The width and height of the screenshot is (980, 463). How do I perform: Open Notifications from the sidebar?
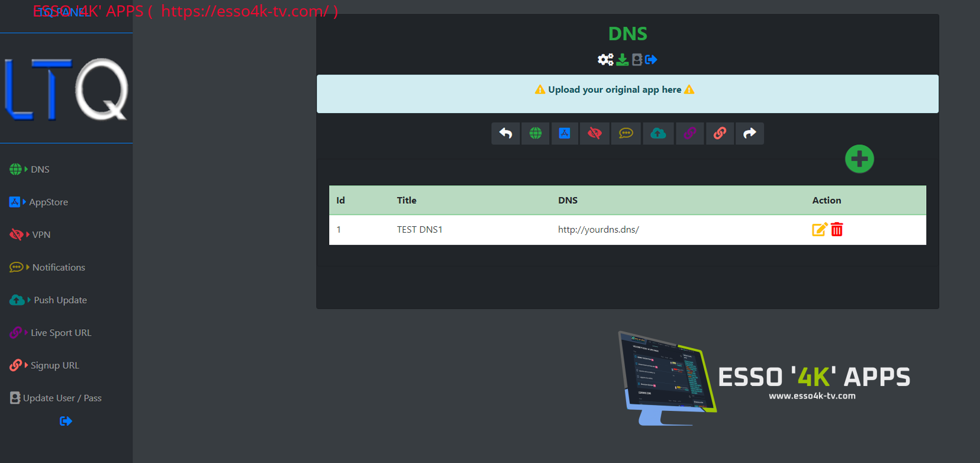[x=58, y=267]
